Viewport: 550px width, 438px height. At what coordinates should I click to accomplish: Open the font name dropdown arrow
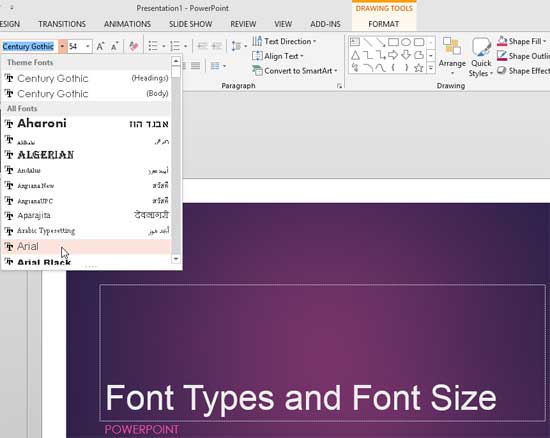point(62,46)
